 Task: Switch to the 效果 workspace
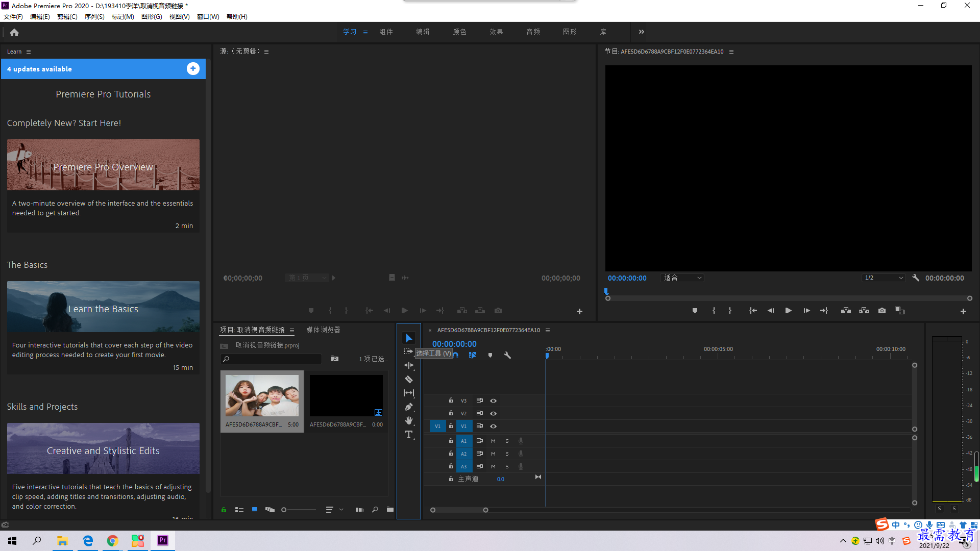(x=496, y=32)
